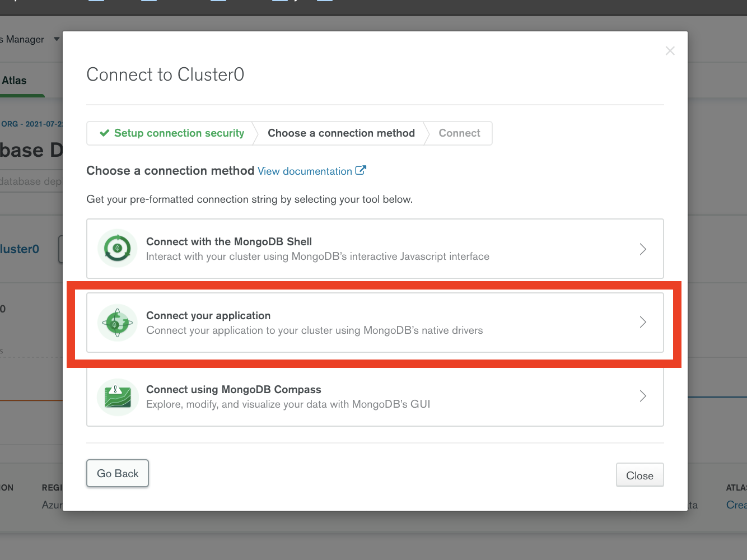Click the MongoDB Compass icon
The height and width of the screenshot is (560, 747).
(118, 396)
